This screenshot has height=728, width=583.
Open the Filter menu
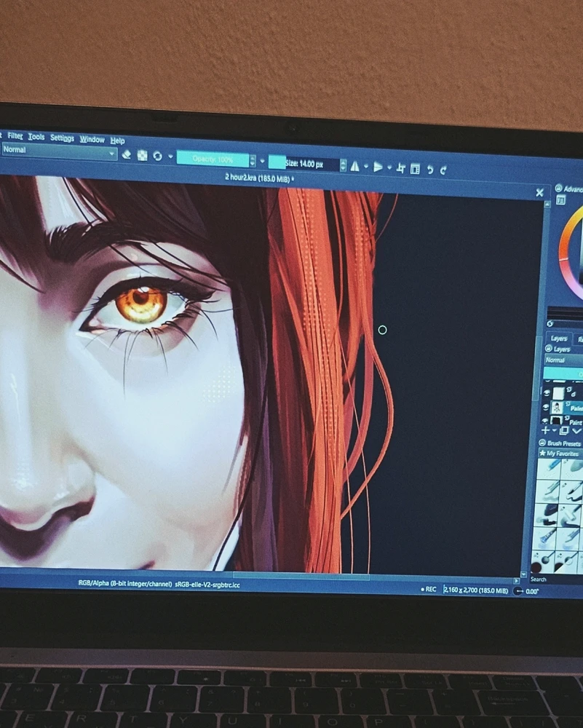pos(15,135)
